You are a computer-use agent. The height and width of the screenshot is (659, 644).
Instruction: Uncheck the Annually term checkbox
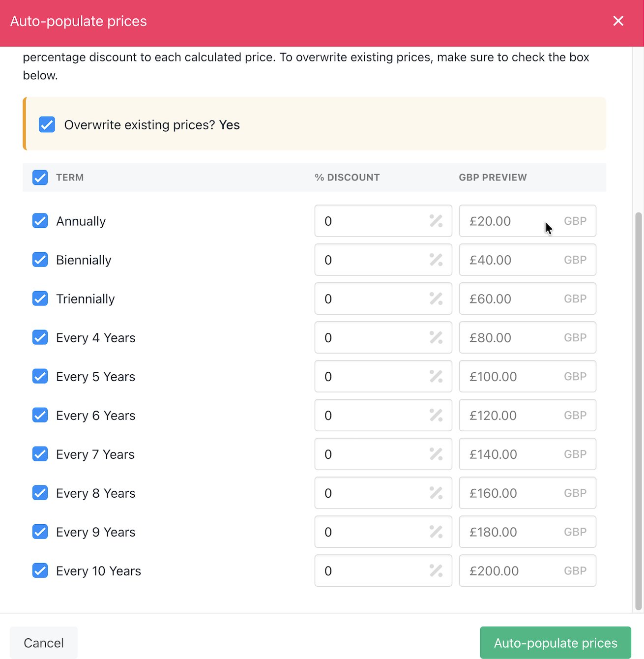click(40, 221)
